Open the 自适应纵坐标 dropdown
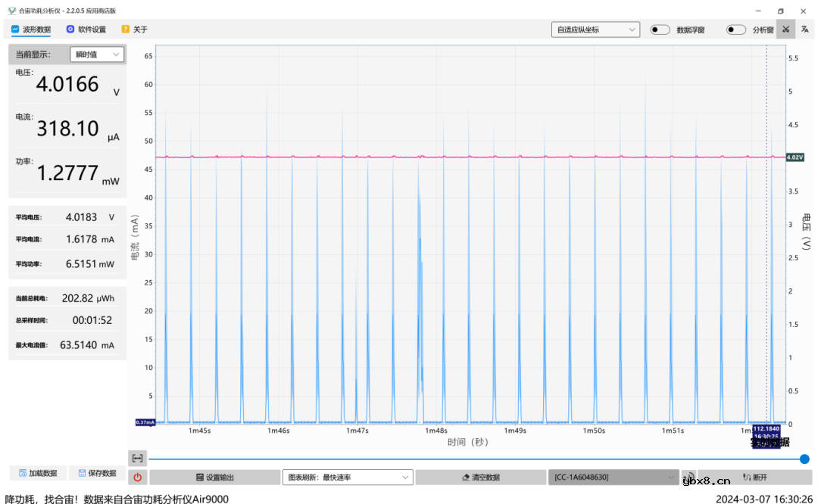Image resolution: width=818 pixels, height=504 pixels. click(x=595, y=30)
